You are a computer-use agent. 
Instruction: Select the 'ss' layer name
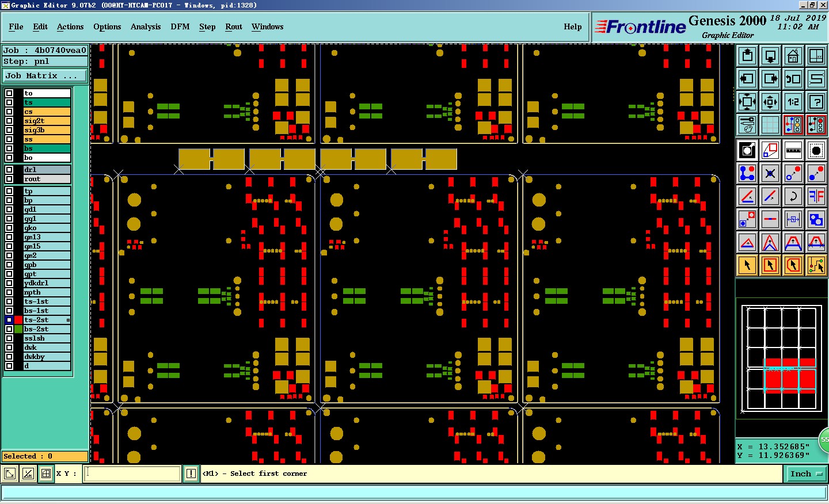click(x=47, y=139)
